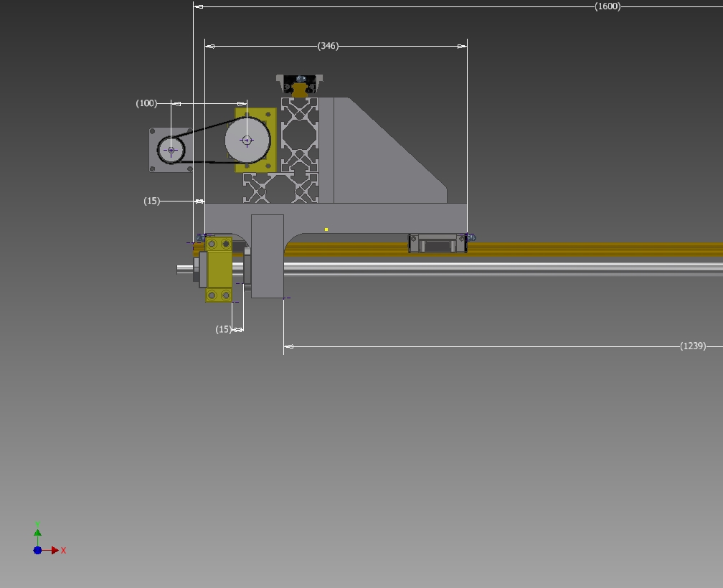The width and height of the screenshot is (723, 588).
Task: Click the green Y axis arrow of triad
Action: tap(37, 533)
